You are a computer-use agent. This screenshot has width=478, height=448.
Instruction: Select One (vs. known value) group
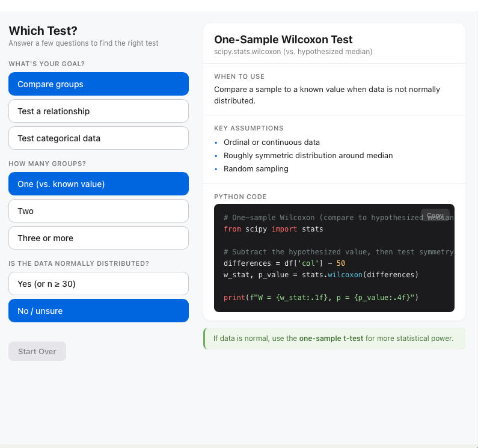(x=99, y=183)
